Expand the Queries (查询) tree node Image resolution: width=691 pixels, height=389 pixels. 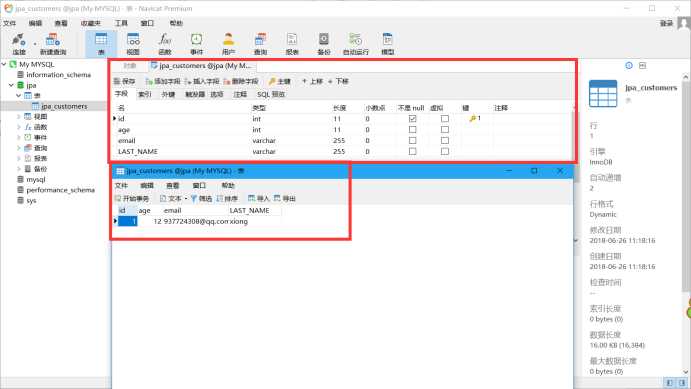click(19, 148)
